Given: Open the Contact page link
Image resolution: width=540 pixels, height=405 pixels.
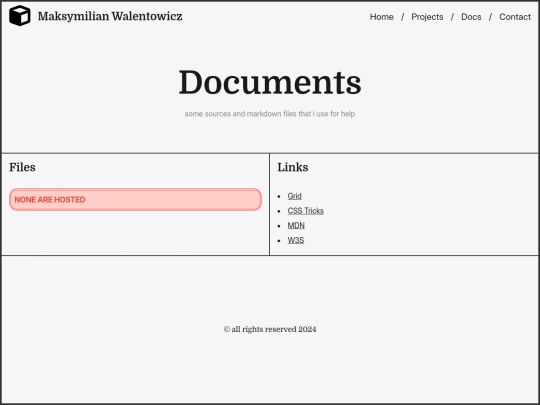Looking at the screenshot, I should (x=515, y=17).
